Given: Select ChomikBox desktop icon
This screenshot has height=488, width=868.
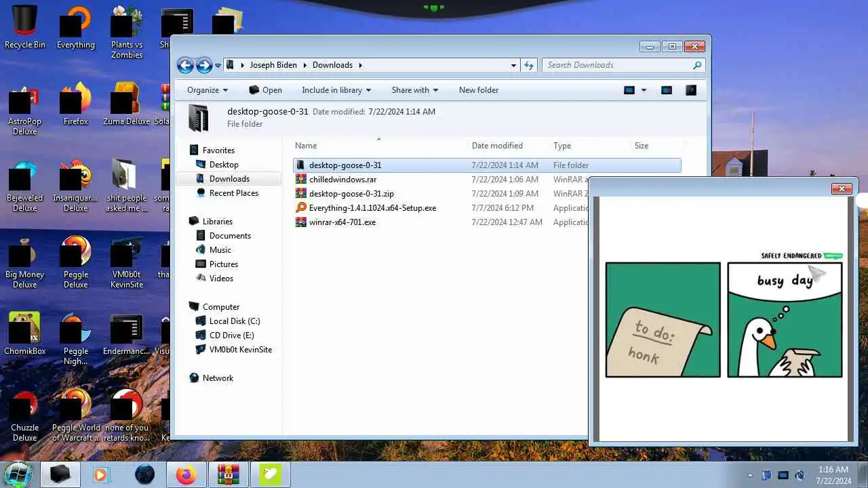Looking at the screenshot, I should 25,333.
